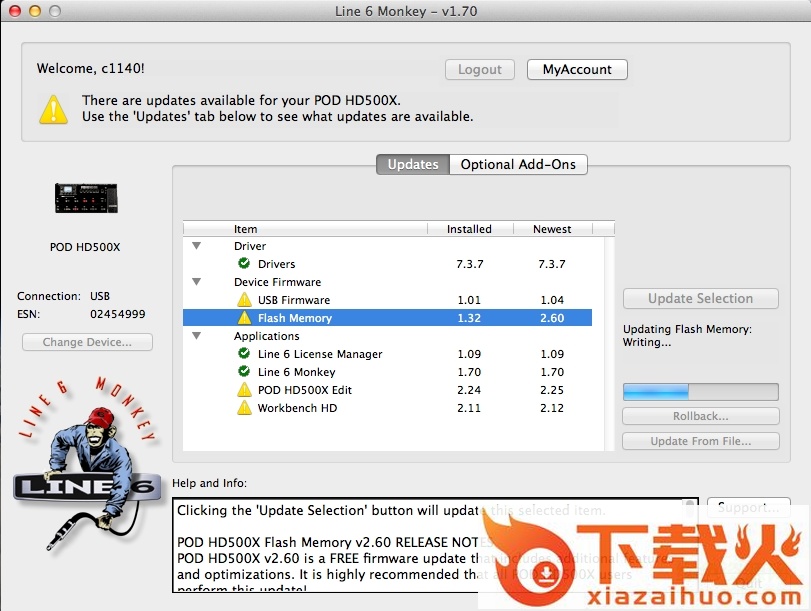
Task: Click the Device Firmware group label
Action: (x=277, y=282)
